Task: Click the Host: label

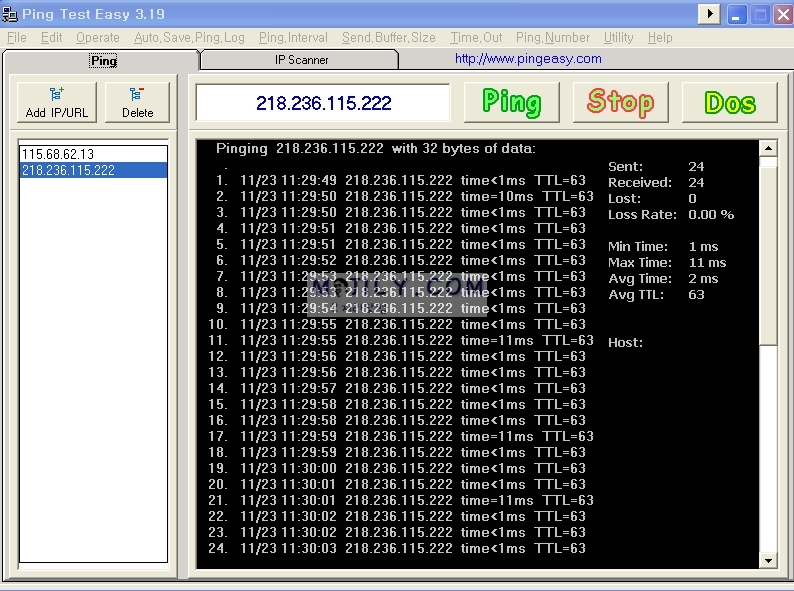Action: point(625,343)
